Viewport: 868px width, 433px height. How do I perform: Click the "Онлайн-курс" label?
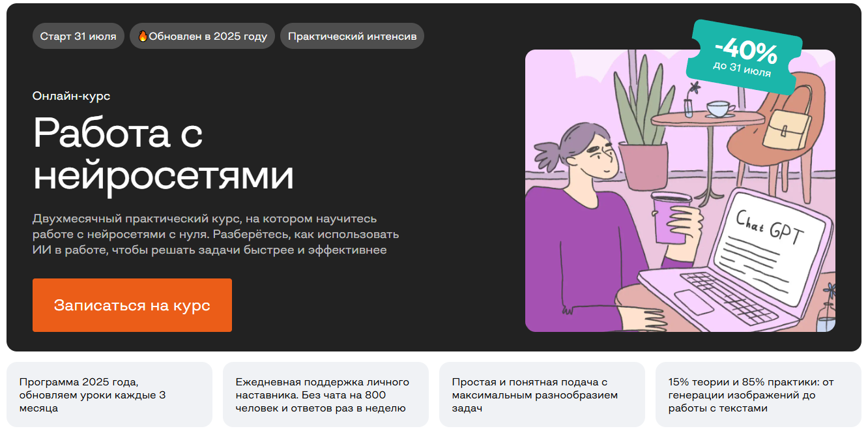coord(71,96)
